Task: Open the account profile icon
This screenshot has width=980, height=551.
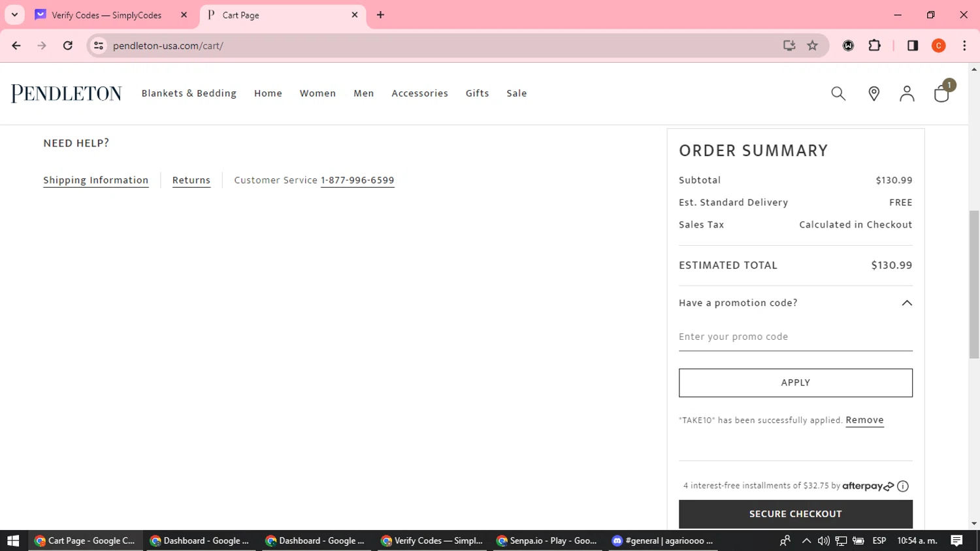Action: (x=907, y=93)
